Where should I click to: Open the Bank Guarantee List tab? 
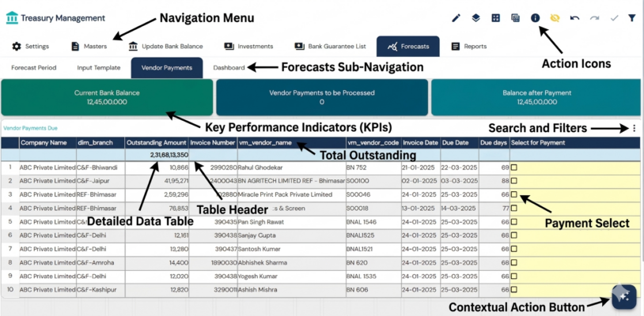click(x=330, y=47)
